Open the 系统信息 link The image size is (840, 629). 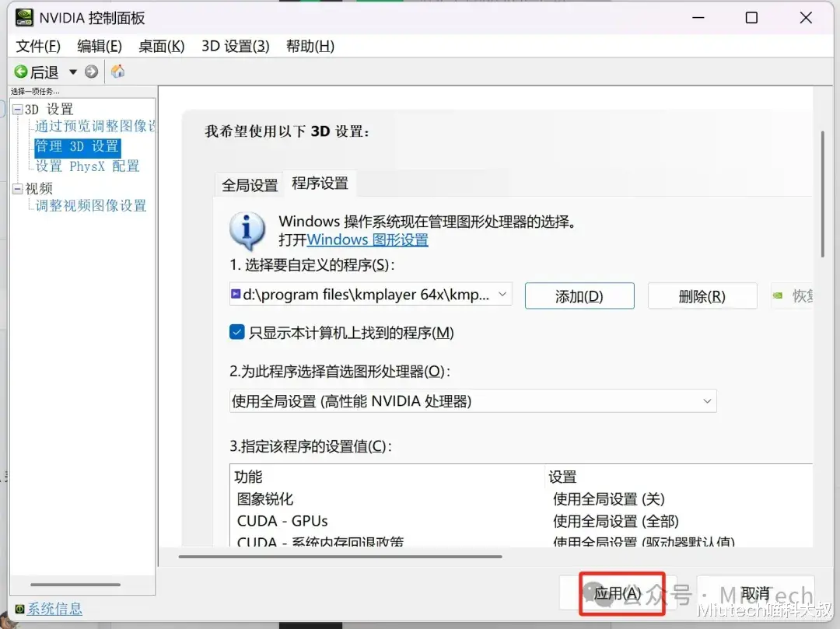coord(54,609)
